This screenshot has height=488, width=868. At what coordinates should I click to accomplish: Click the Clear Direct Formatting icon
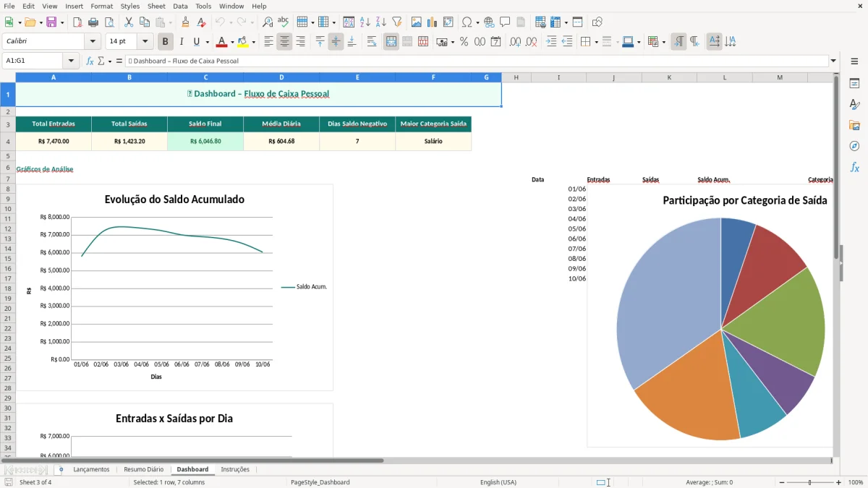click(x=202, y=22)
